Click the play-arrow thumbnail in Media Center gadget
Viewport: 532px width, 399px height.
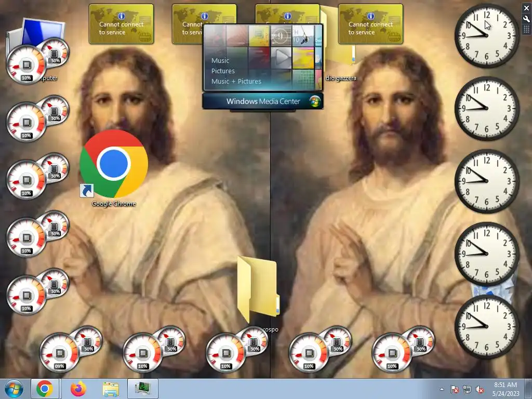tap(281, 58)
